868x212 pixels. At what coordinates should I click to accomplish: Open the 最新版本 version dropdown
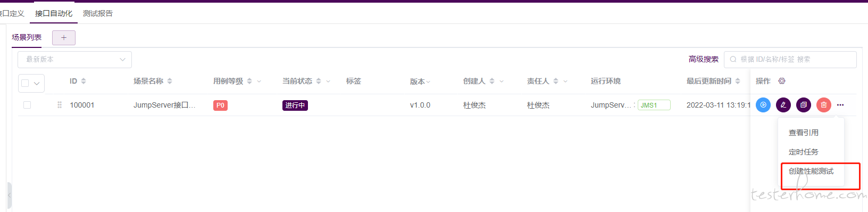click(74, 59)
